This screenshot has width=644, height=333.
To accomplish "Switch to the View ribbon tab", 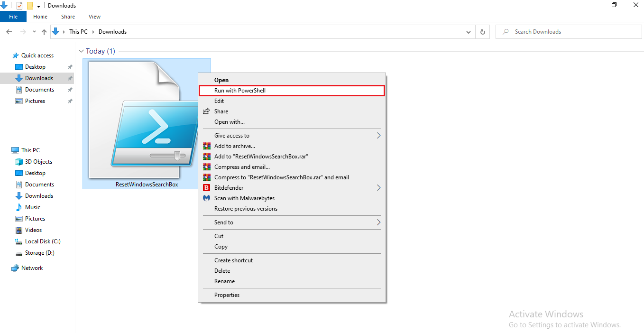I will [x=94, y=17].
